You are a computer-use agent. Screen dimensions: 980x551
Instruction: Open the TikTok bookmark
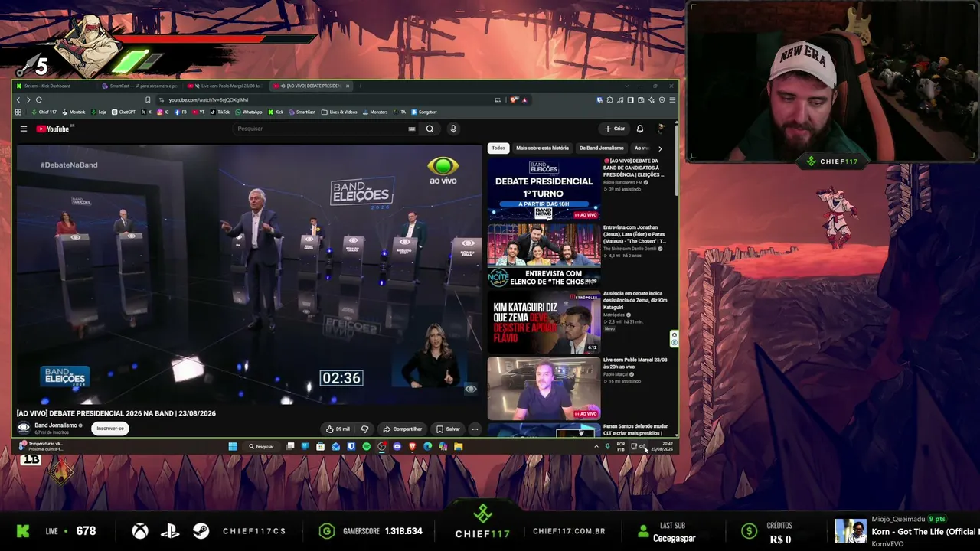click(220, 112)
